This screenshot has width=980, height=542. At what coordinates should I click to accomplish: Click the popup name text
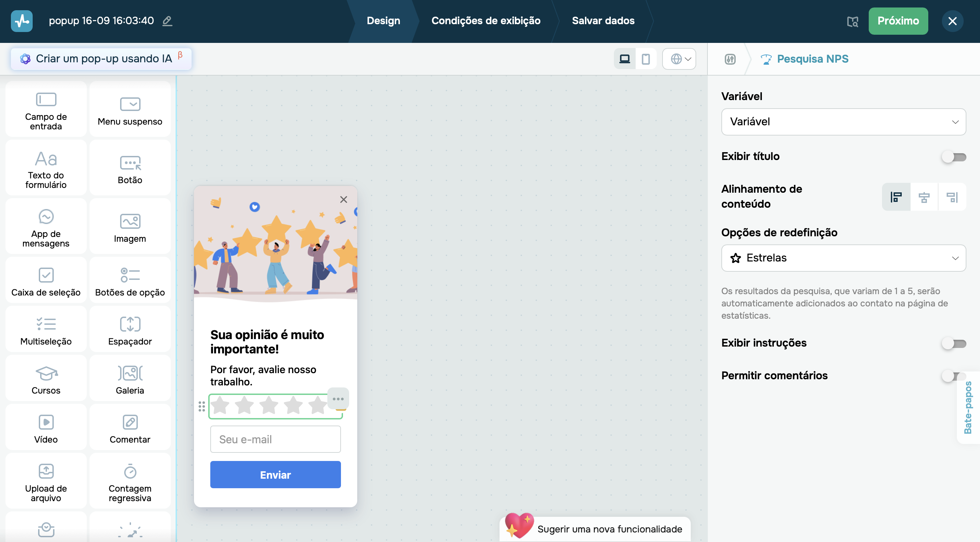point(101,20)
